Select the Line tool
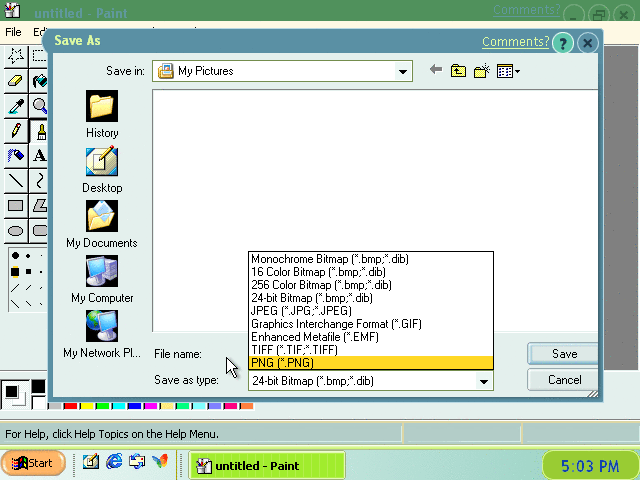Screen dimensions: 640x480 pyautogui.click(x=16, y=180)
